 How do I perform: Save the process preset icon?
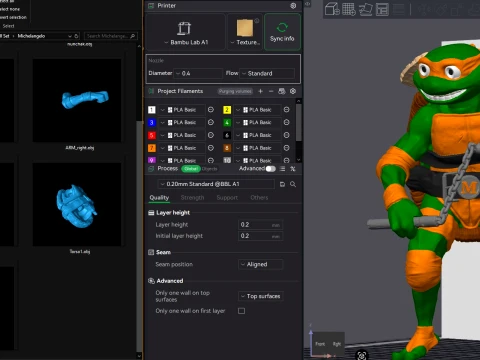(x=282, y=184)
